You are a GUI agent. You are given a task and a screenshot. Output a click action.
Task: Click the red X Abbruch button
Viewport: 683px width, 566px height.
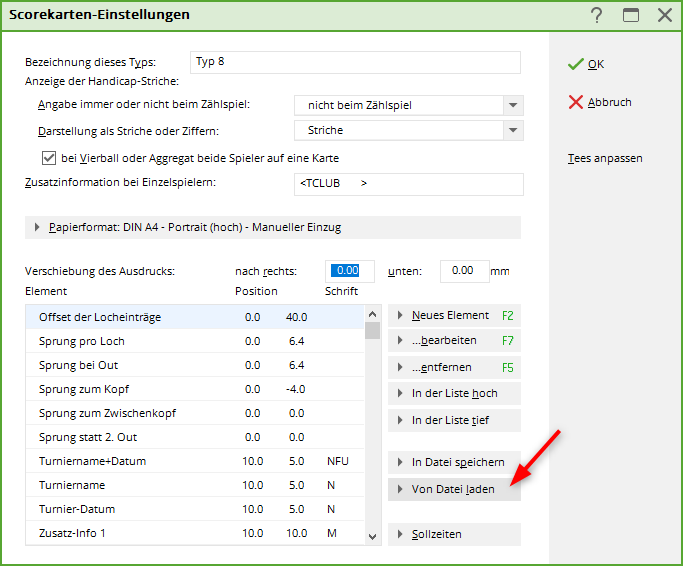tap(599, 102)
